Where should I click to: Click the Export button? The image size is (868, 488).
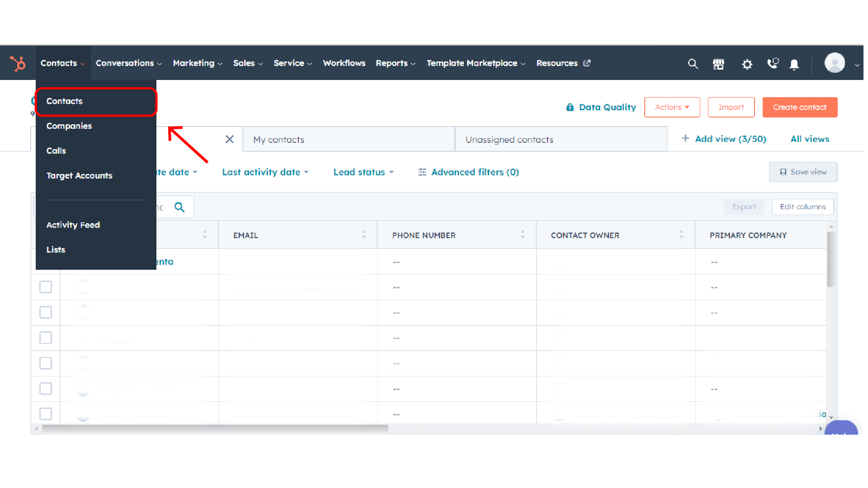tap(744, 206)
